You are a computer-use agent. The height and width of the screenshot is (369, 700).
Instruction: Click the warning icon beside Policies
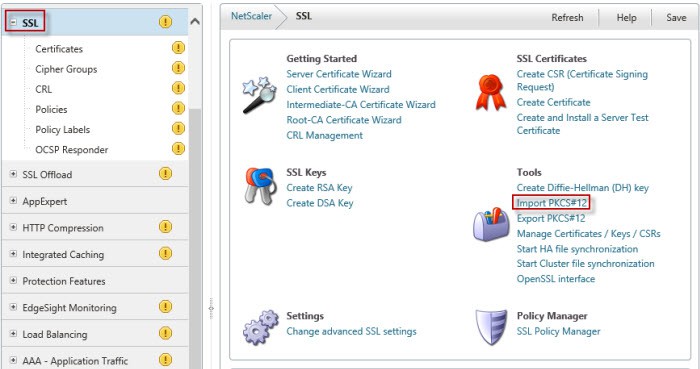[178, 108]
